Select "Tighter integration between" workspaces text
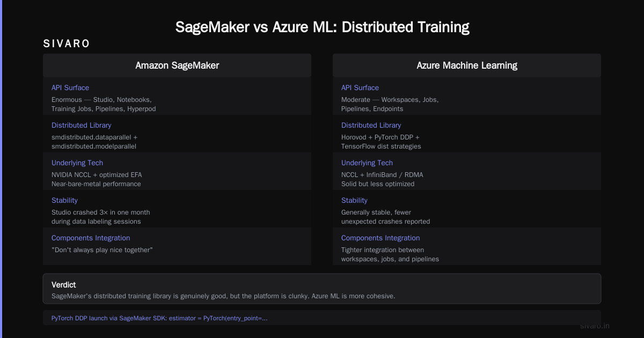 (x=383, y=250)
